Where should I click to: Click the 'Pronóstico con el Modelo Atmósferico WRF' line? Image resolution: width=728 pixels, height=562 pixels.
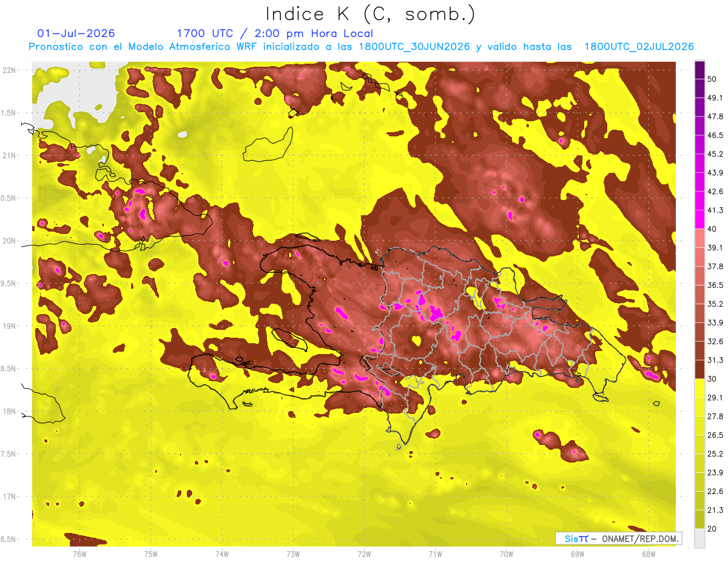(361, 47)
